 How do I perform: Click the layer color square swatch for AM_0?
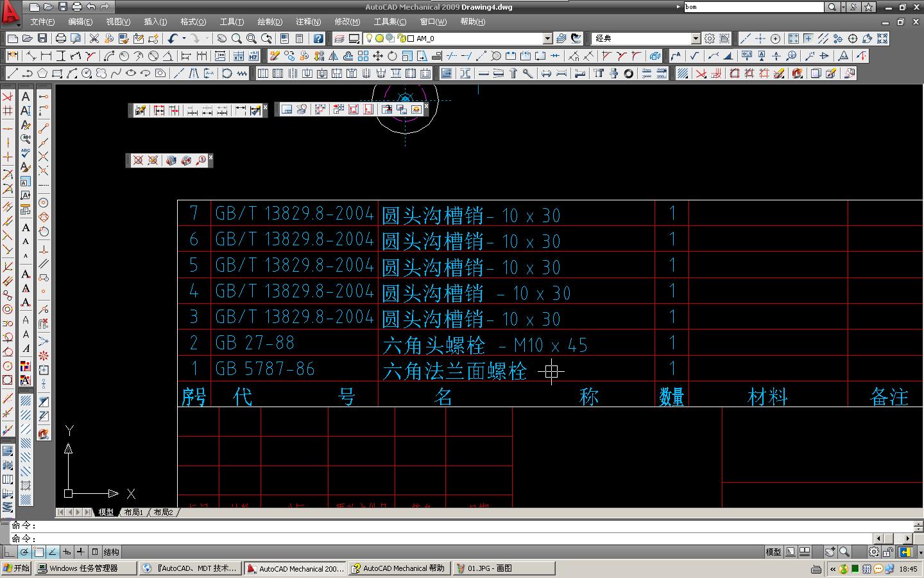[x=411, y=39]
